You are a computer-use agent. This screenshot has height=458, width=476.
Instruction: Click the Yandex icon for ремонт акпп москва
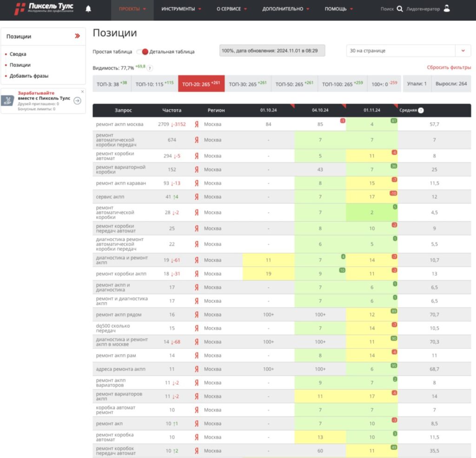tap(197, 124)
